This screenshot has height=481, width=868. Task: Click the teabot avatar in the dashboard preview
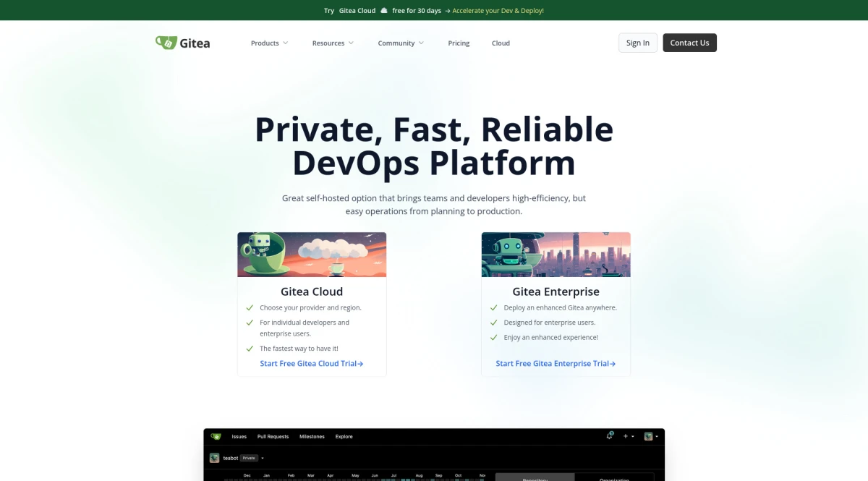pos(215,458)
